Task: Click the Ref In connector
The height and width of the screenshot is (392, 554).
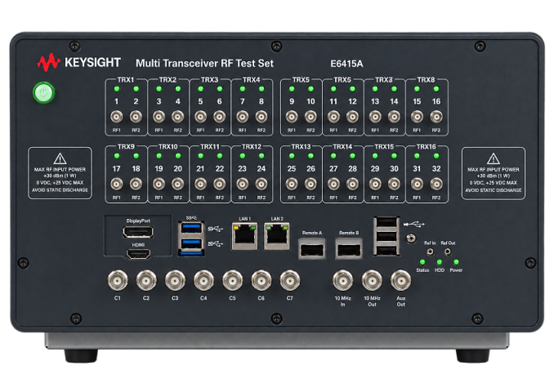Action: (x=431, y=252)
